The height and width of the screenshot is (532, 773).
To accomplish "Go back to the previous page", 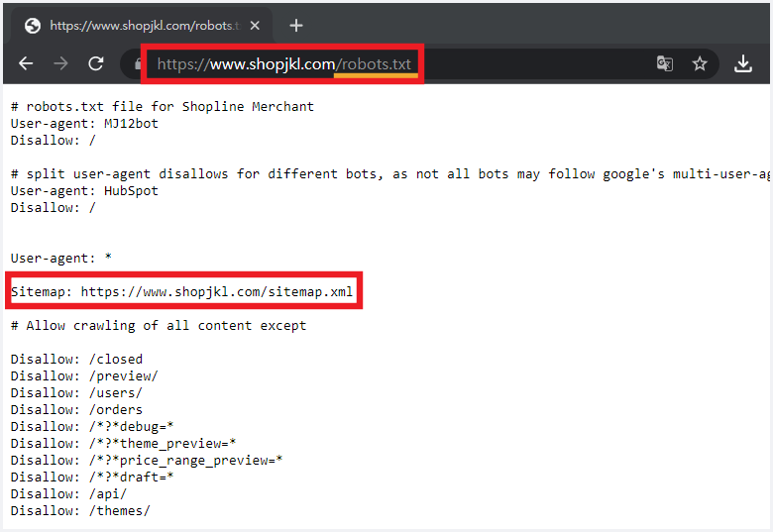I will tap(26, 63).
